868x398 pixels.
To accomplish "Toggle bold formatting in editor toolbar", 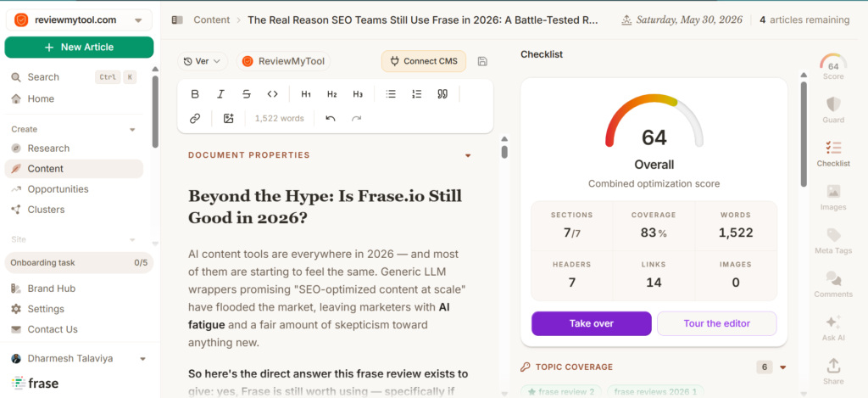I will click(195, 94).
